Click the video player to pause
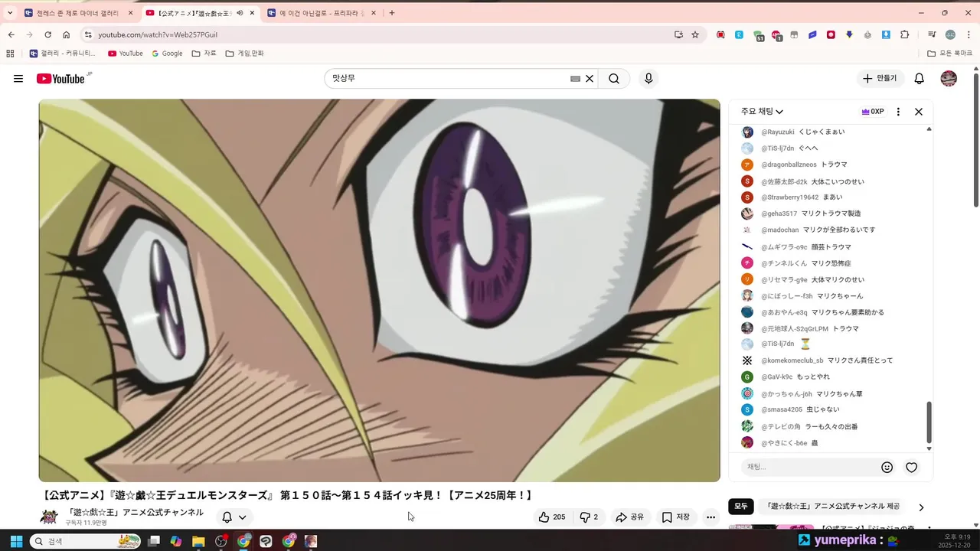Image resolution: width=980 pixels, height=551 pixels. [x=380, y=291]
